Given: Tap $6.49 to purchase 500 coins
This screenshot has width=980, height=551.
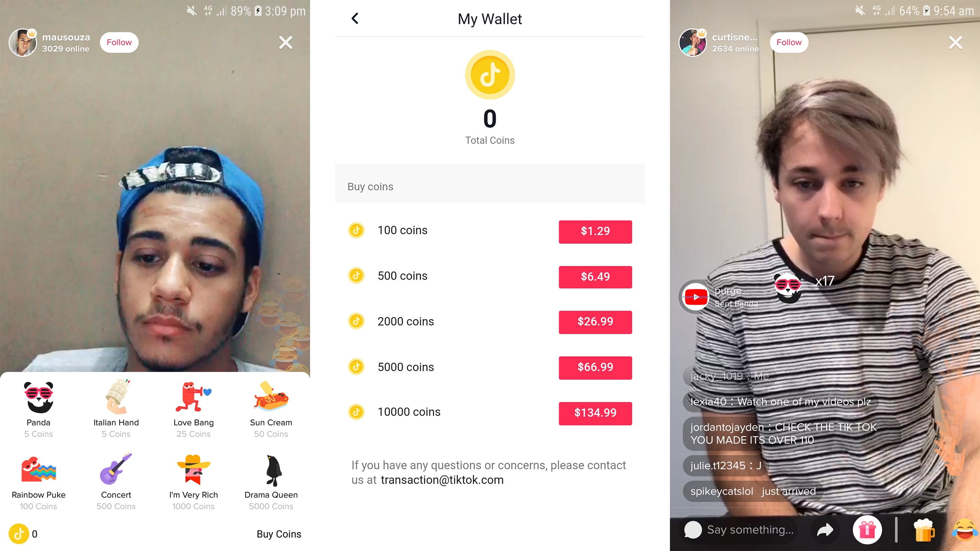Looking at the screenshot, I should (595, 277).
